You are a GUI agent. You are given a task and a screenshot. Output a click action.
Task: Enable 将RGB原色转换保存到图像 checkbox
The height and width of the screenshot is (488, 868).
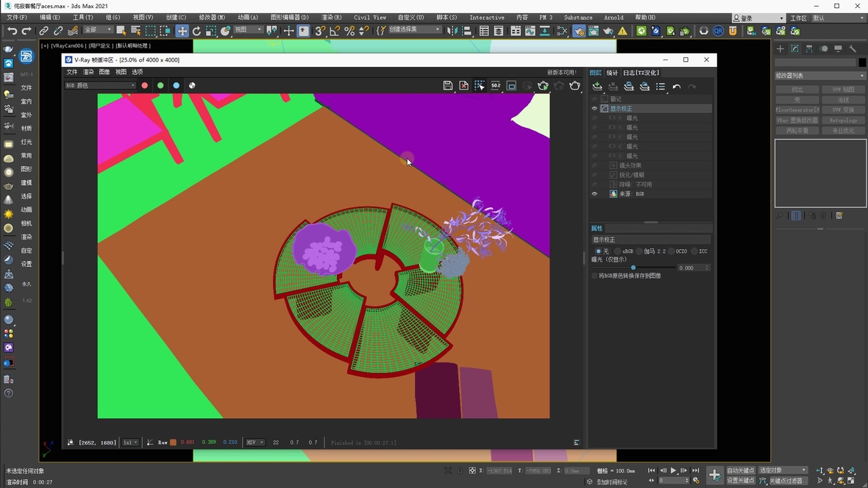tap(594, 276)
